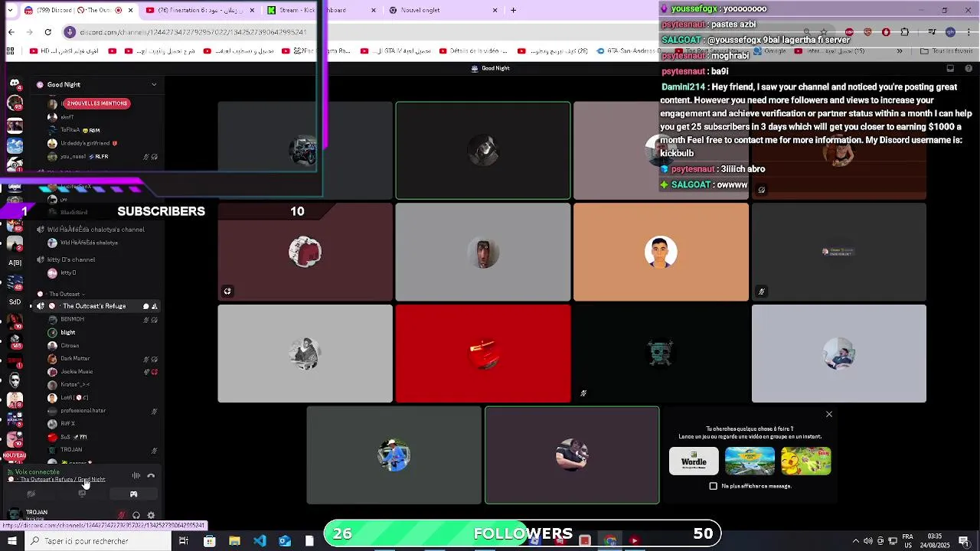Open the activities game controller button
This screenshot has height=551, width=980.
[133, 494]
